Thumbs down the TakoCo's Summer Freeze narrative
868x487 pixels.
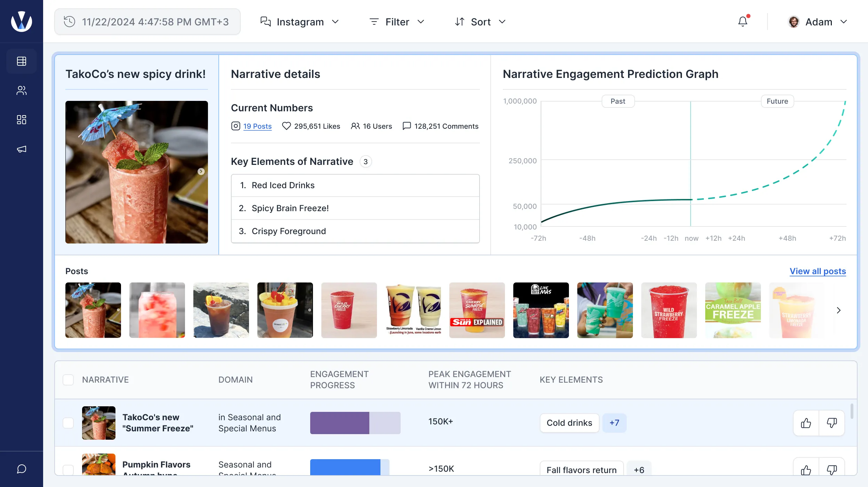[831, 423]
